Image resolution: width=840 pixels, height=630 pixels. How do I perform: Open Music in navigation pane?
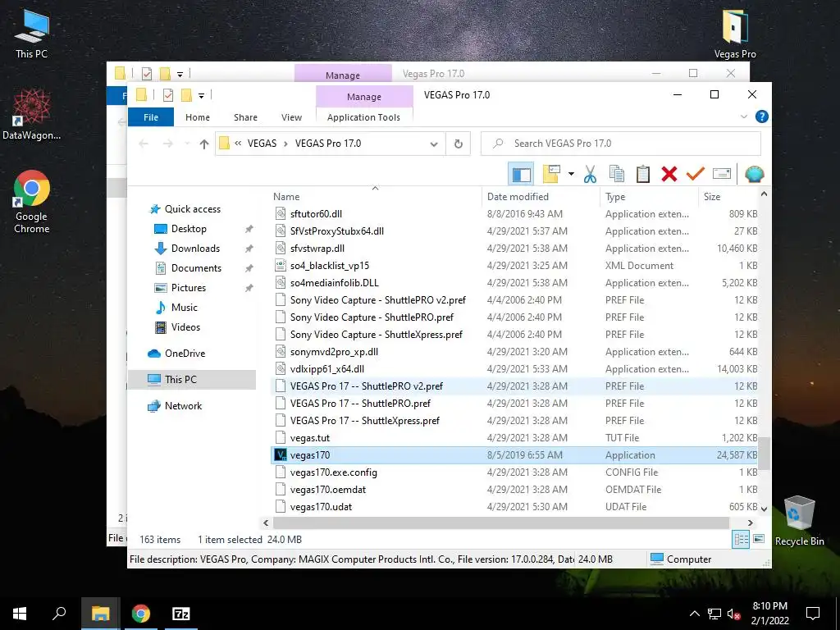185,308
